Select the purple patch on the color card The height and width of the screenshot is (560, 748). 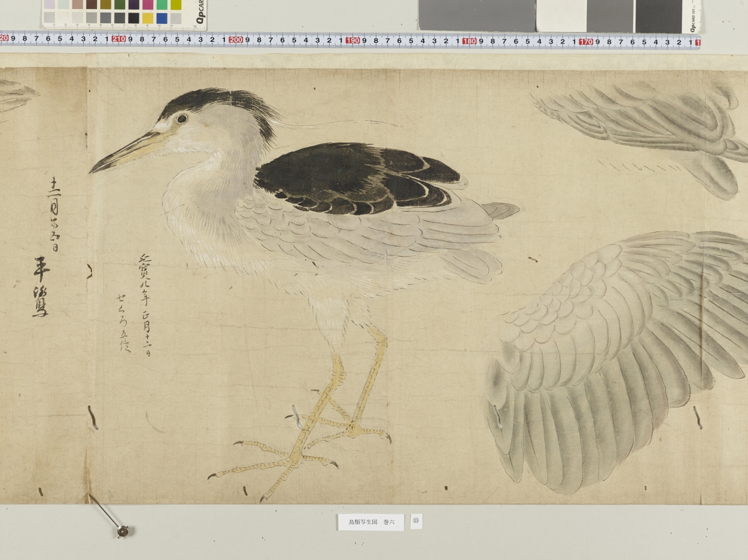(x=133, y=4)
